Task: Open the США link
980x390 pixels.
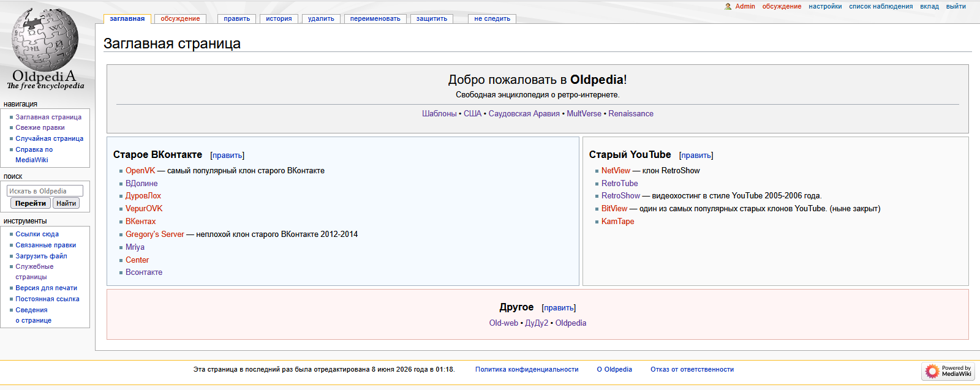Action: [x=472, y=114]
